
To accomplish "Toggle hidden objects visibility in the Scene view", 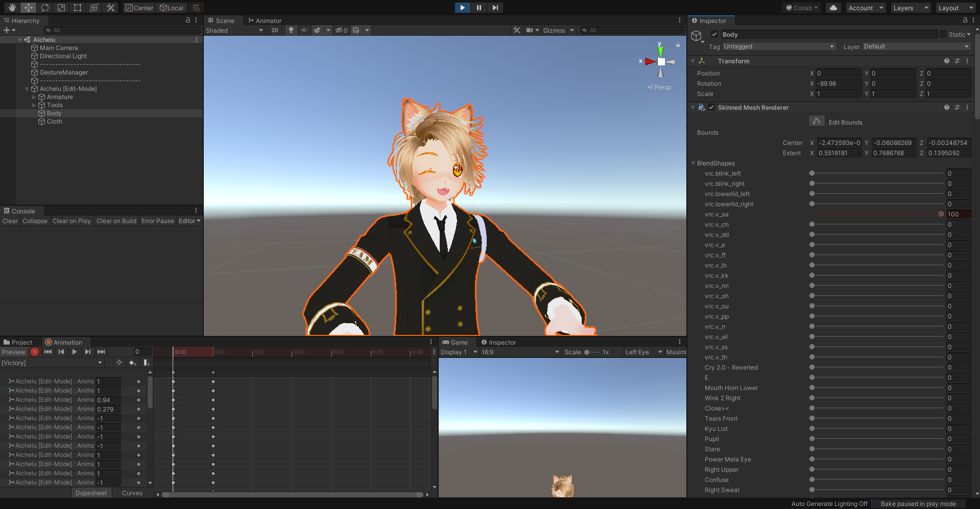I will pos(341,30).
